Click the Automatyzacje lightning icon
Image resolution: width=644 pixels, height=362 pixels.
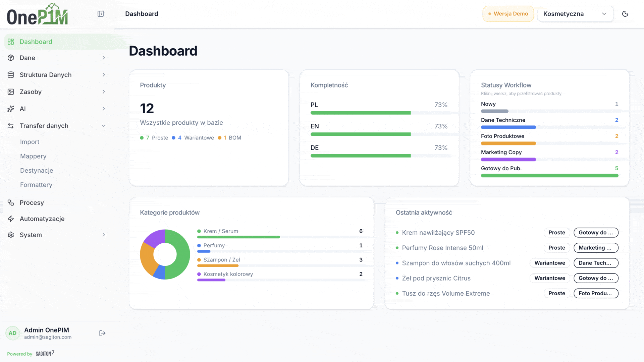[11, 219]
